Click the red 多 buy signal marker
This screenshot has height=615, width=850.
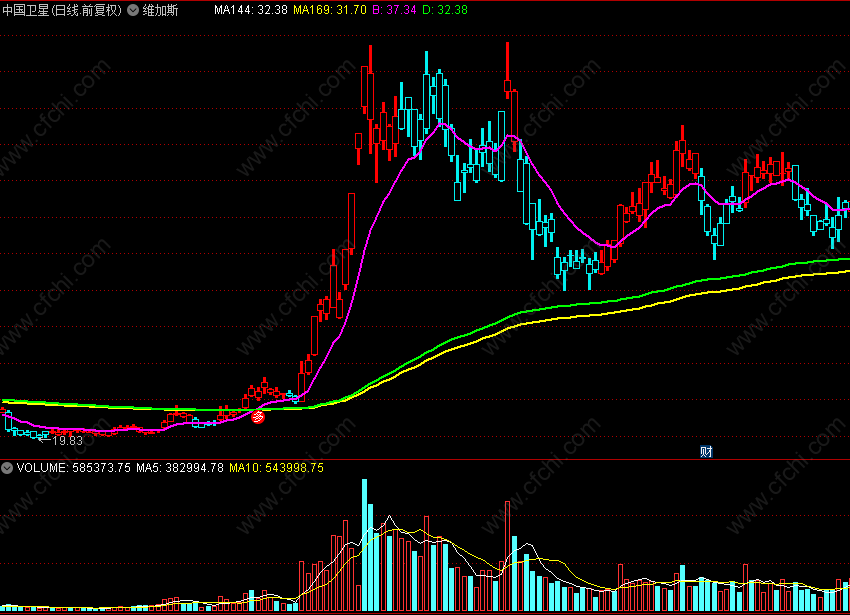258,417
